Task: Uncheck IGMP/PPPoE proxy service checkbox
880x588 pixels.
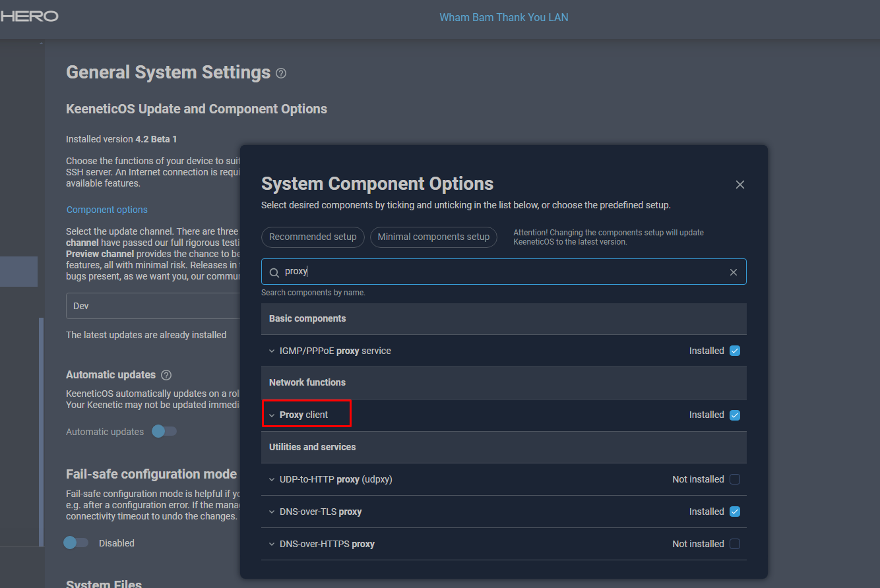Action: coord(735,351)
